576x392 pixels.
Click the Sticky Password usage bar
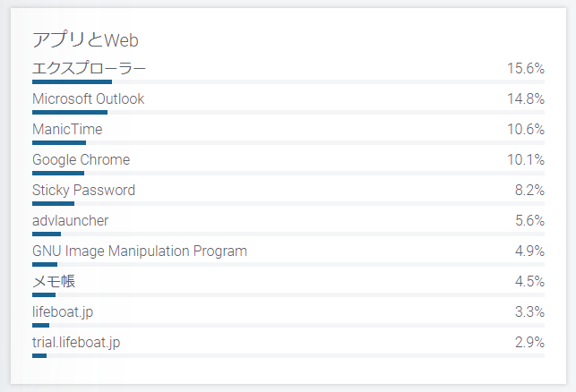(53, 204)
